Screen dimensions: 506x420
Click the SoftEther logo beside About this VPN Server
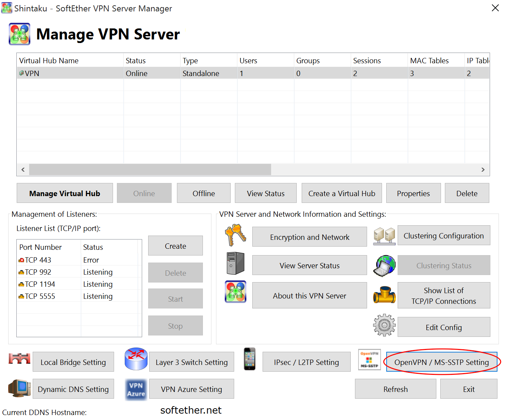[x=236, y=292]
